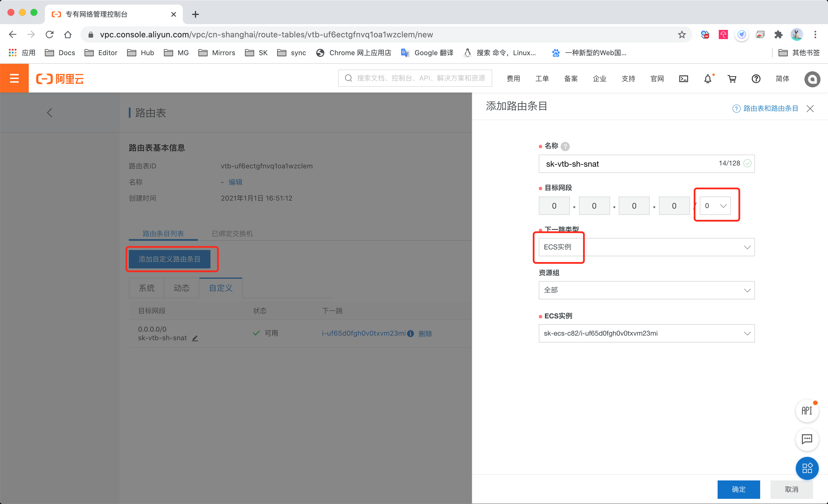Open the API floating button
The image size is (828, 504).
point(807,411)
